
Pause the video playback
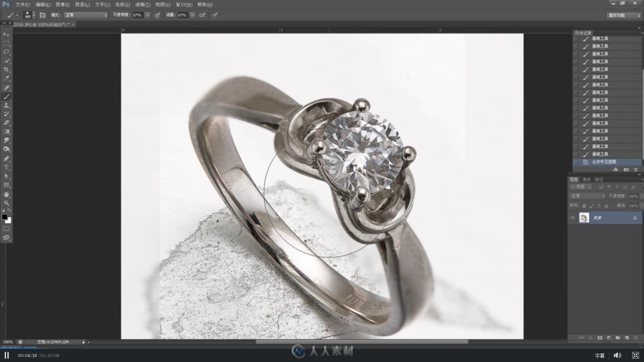tap(7, 355)
